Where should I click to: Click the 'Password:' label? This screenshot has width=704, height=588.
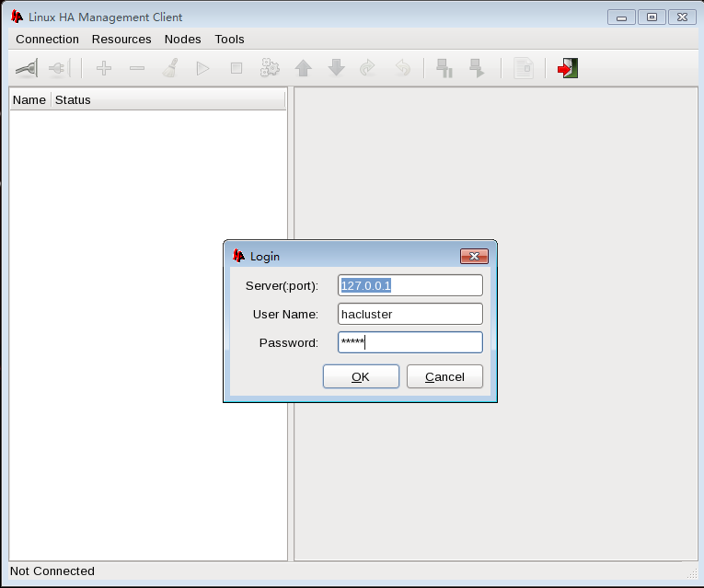click(288, 342)
